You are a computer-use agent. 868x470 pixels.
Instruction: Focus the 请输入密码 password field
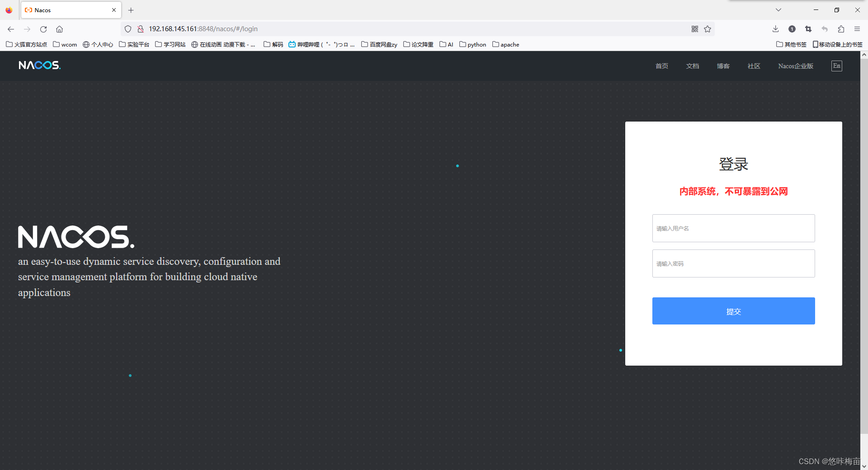(x=733, y=263)
